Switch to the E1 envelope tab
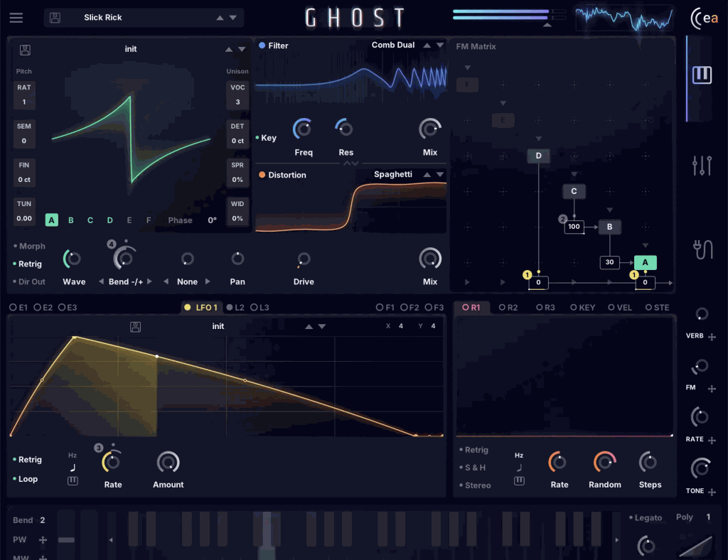The width and height of the screenshot is (728, 560). point(18,307)
